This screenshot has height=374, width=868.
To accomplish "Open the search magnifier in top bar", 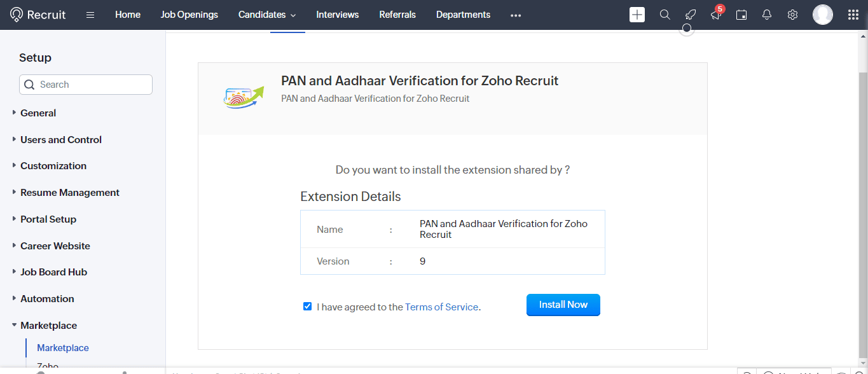I will 665,15.
